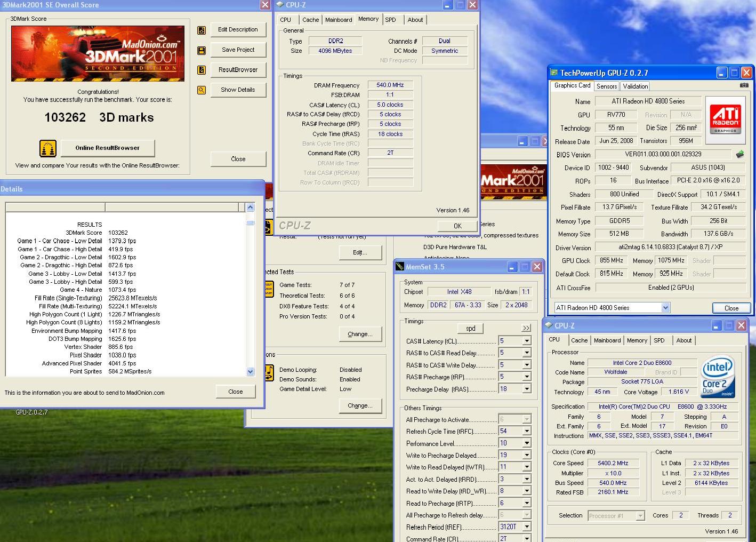756x542 pixels.
Task: Click the GPU-Z title bar icon
Action: coord(554,73)
